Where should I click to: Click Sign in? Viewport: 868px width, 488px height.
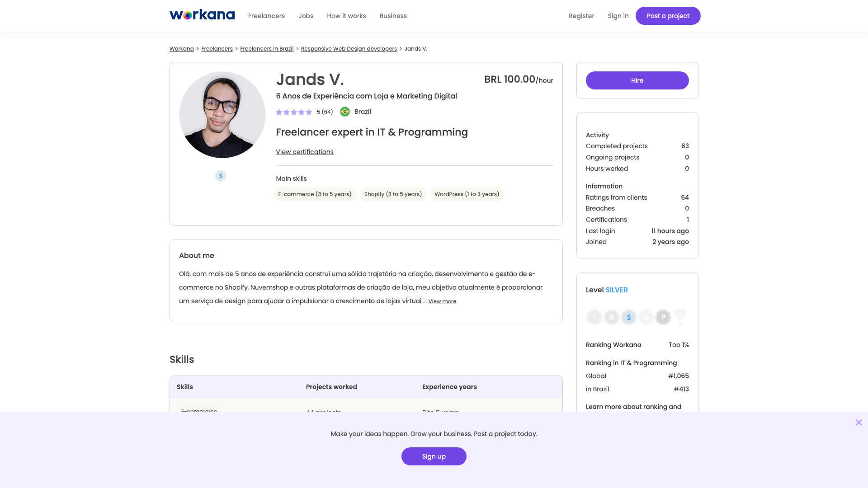[x=618, y=16]
